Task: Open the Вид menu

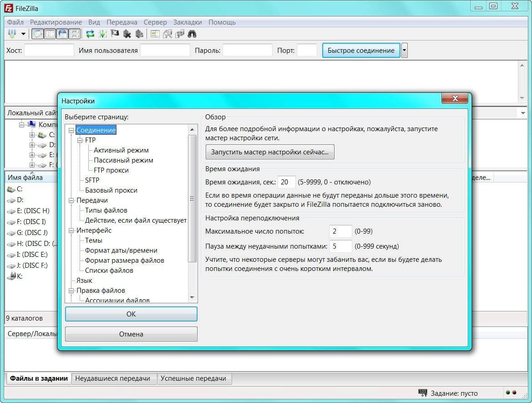Action: [94, 22]
